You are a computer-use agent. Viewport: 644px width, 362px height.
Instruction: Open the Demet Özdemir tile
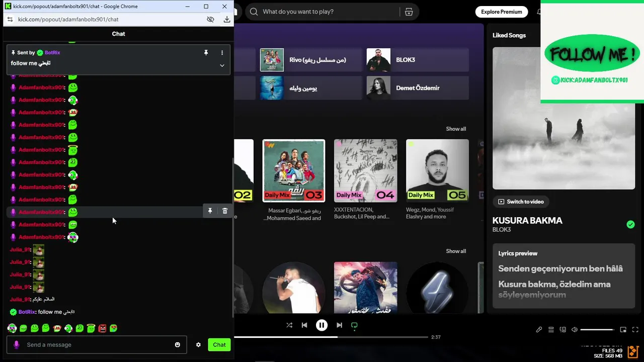(x=418, y=88)
